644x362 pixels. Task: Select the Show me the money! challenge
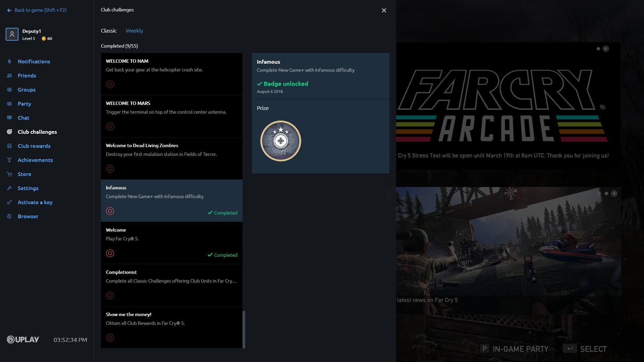click(172, 327)
